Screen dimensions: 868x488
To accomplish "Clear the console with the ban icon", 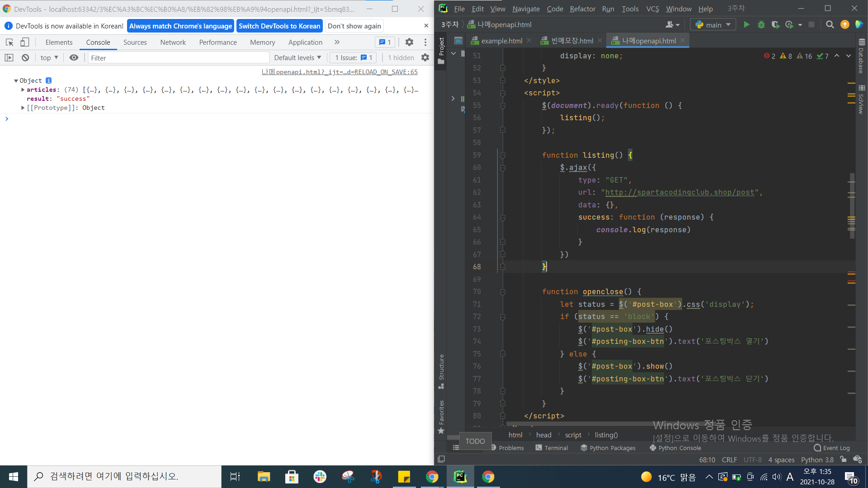I will (25, 57).
